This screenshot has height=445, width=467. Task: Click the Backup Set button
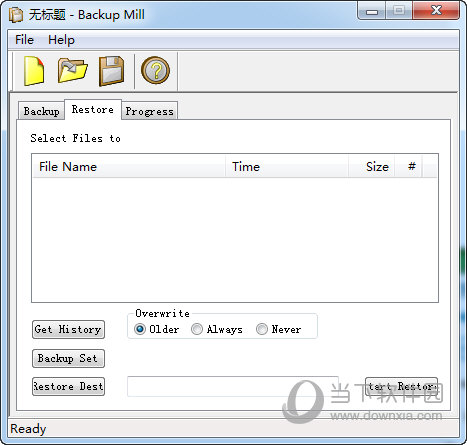pyautogui.click(x=68, y=358)
